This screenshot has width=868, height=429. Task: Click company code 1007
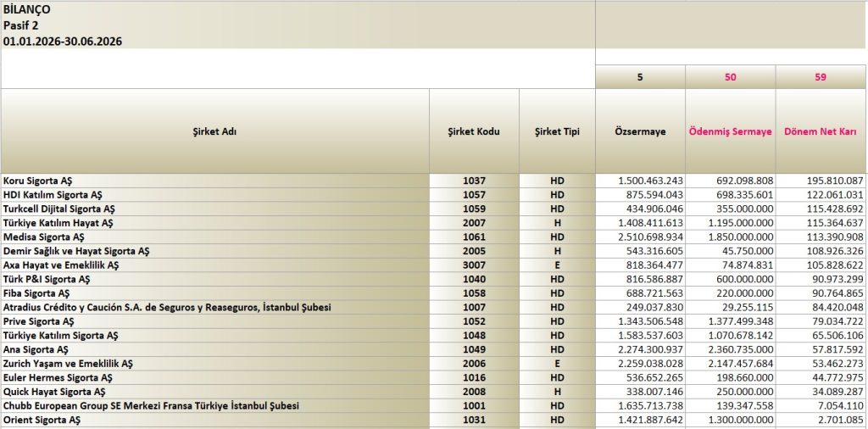pyautogui.click(x=474, y=307)
